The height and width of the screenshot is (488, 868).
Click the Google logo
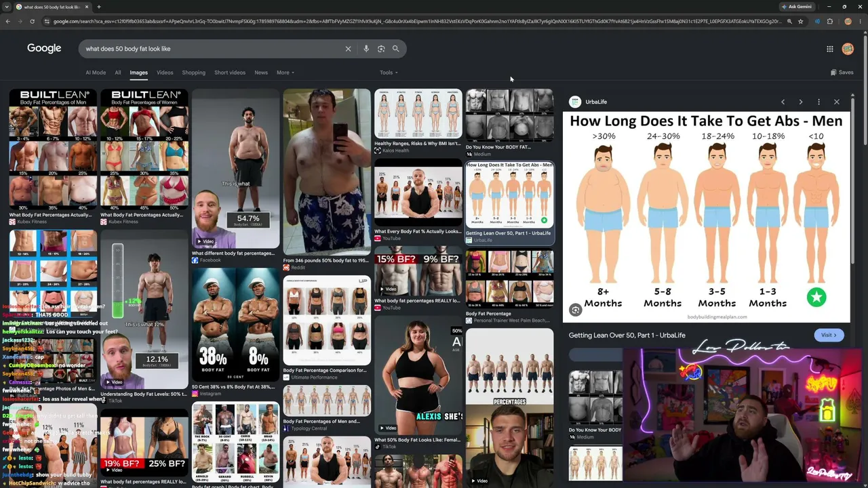coord(44,48)
